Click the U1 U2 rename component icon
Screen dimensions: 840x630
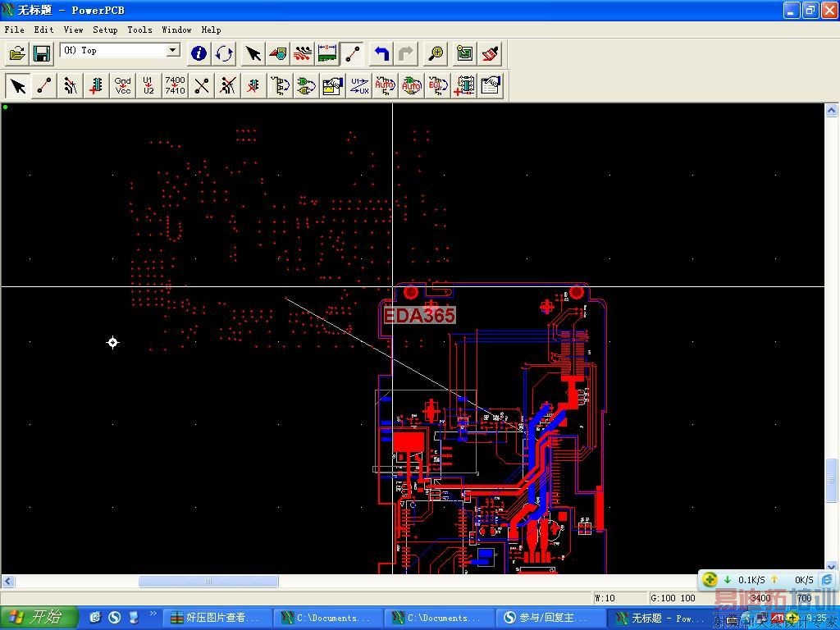coord(148,85)
